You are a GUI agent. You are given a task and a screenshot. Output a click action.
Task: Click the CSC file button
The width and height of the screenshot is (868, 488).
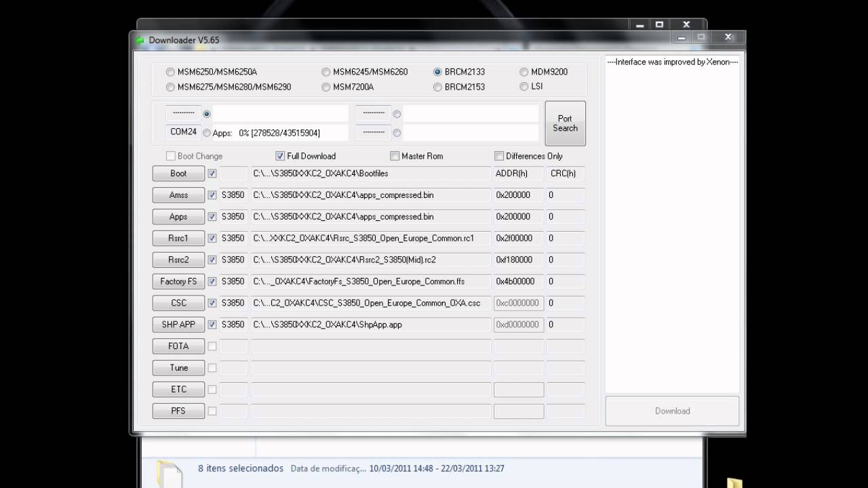click(x=178, y=303)
